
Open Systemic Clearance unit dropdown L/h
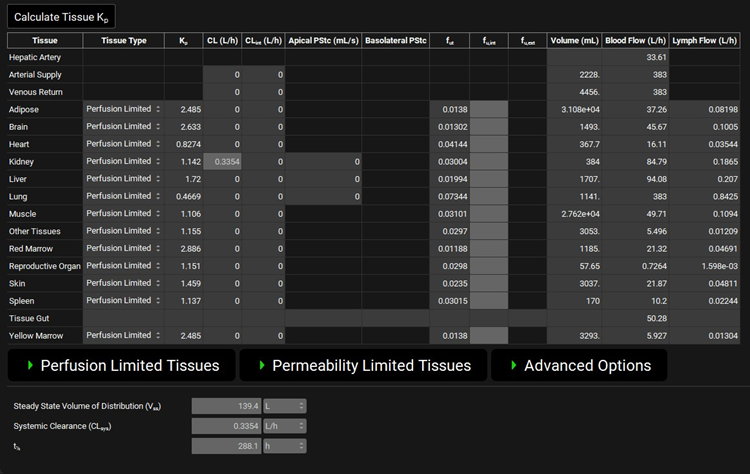tap(285, 426)
